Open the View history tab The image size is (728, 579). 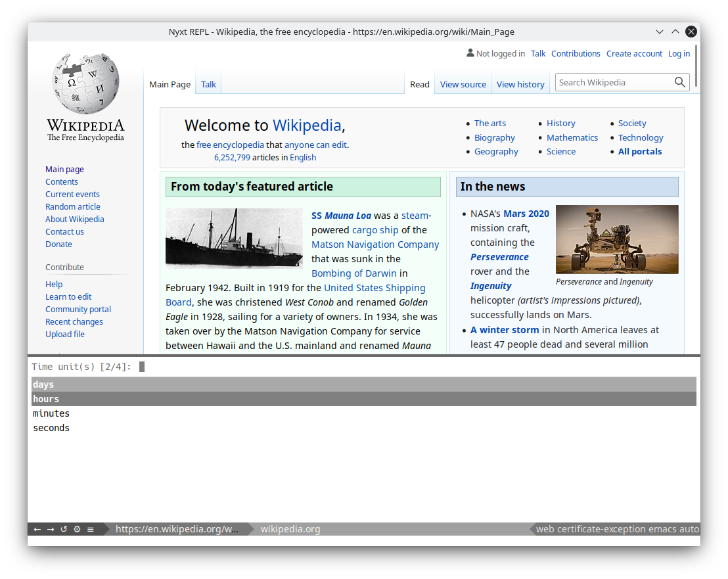520,85
